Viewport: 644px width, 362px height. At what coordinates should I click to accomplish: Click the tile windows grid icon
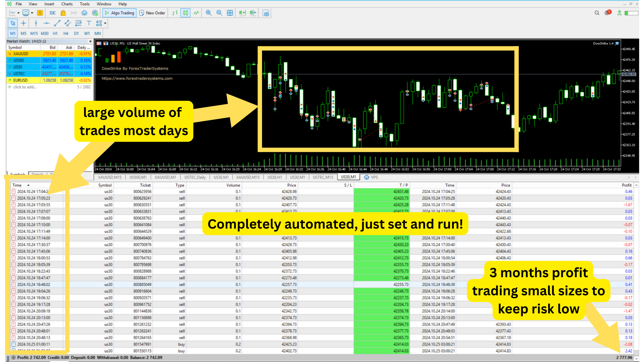click(x=230, y=13)
